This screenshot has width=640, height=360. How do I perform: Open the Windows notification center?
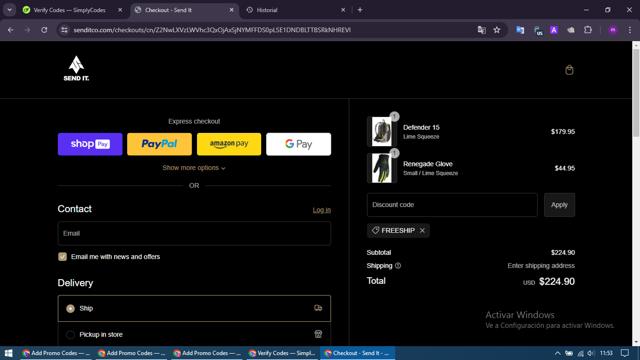(625, 353)
